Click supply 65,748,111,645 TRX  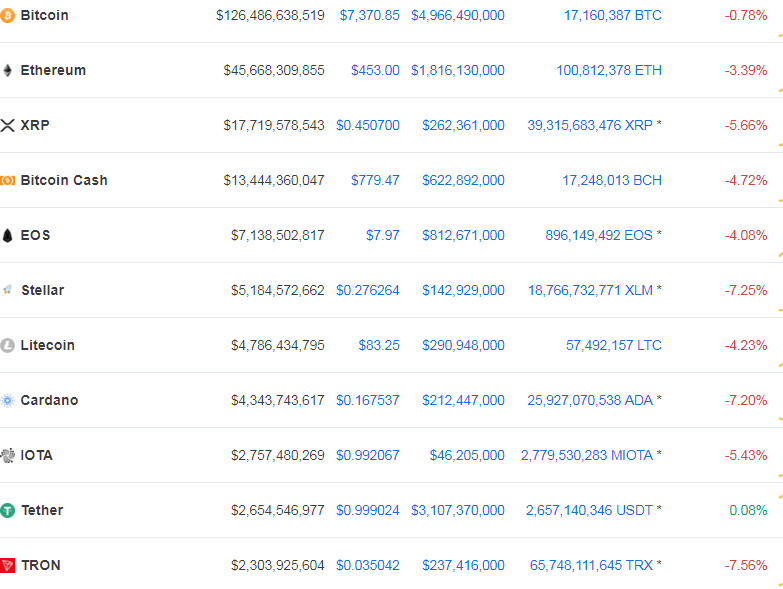[591, 566]
